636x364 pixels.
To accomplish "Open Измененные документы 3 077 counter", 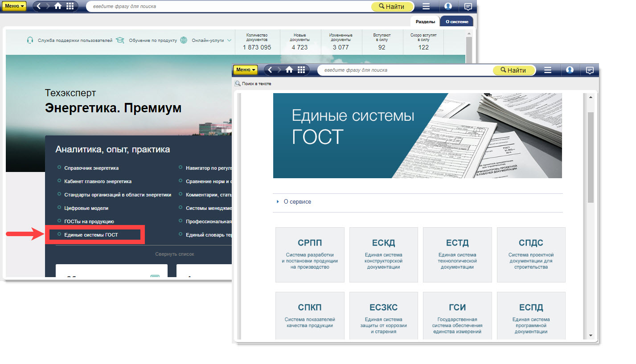I will point(341,42).
